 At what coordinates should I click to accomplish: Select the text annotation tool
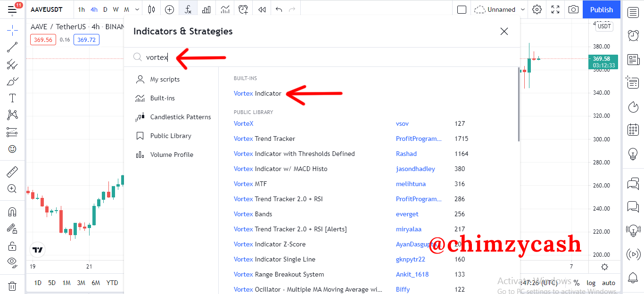pos(12,98)
